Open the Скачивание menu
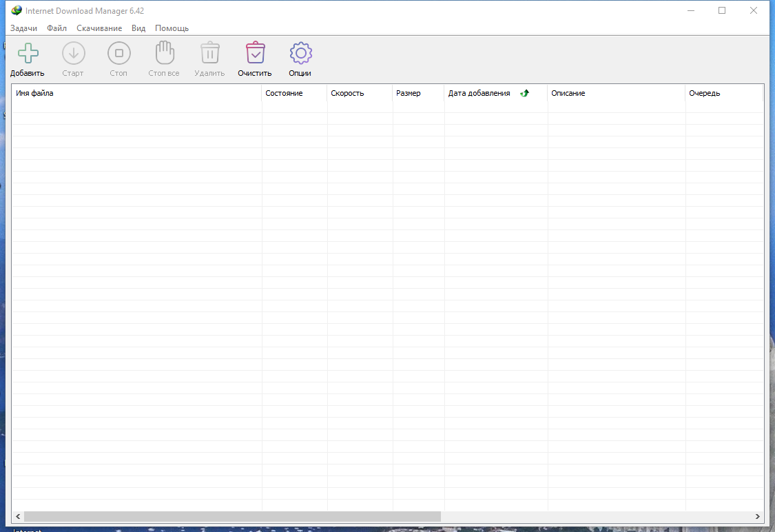This screenshot has height=532, width=775. click(x=99, y=28)
